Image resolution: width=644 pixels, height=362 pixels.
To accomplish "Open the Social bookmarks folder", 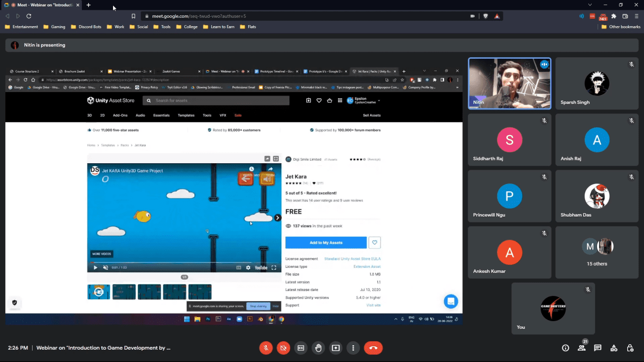I will click(139, 27).
